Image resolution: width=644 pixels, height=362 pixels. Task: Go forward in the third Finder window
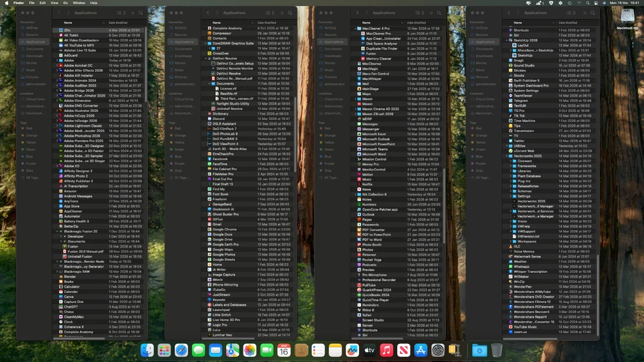[366, 13]
